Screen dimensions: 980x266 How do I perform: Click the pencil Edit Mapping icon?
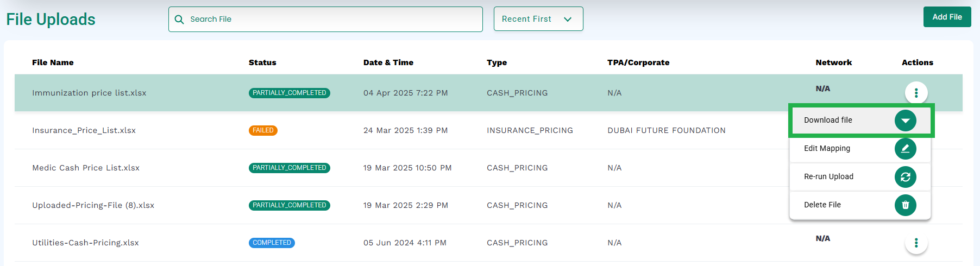pos(905,149)
